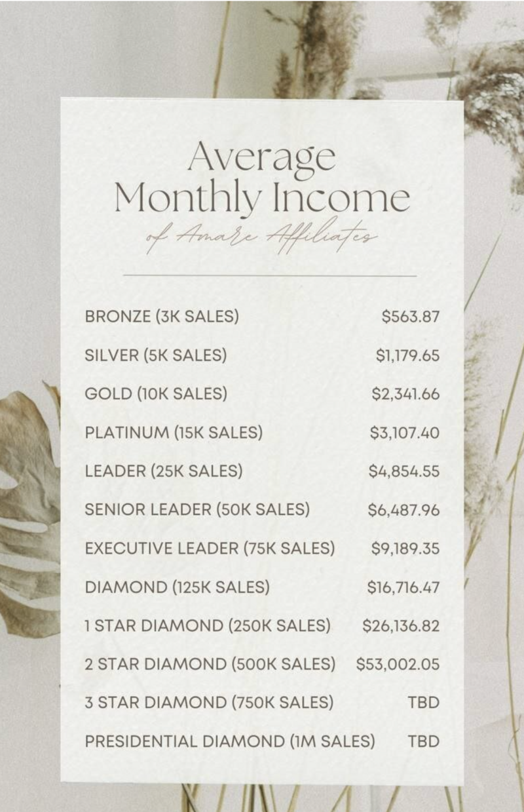
Task: Click the $1,179.65 amount
Action: pyautogui.click(x=407, y=356)
